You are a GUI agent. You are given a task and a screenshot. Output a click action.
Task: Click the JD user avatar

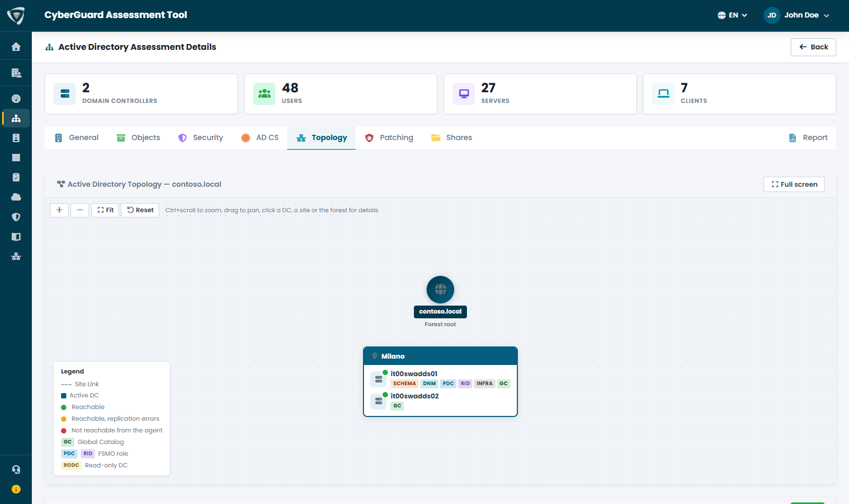coord(772,15)
